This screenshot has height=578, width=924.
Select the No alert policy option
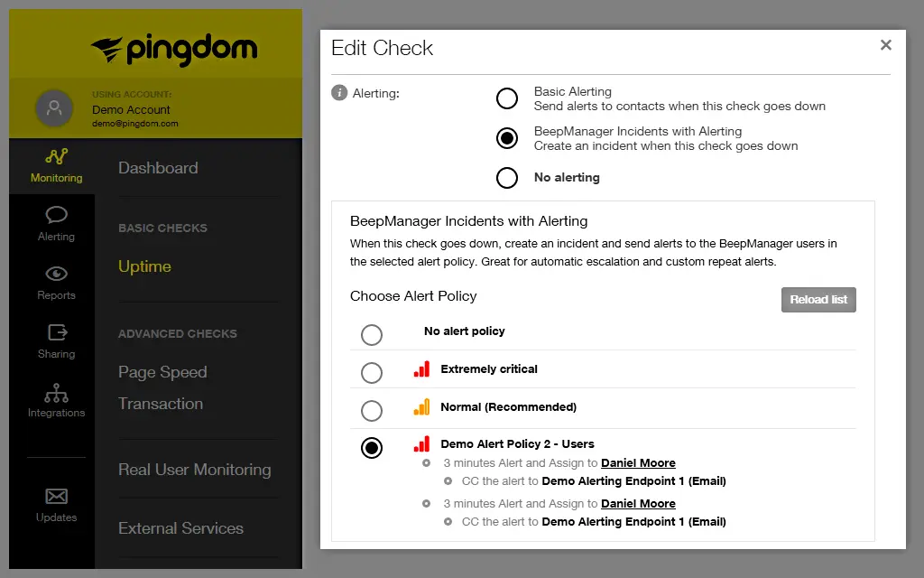pos(372,335)
